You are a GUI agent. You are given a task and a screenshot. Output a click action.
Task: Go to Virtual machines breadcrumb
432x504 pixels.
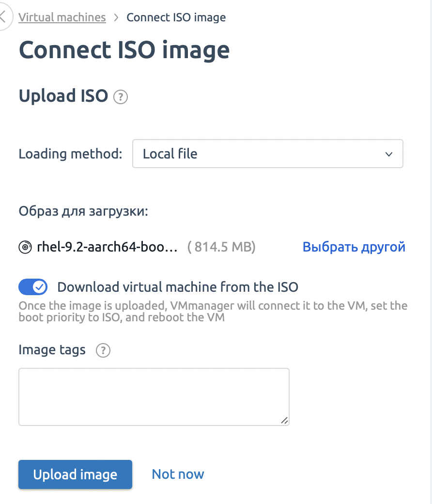pyautogui.click(x=62, y=17)
